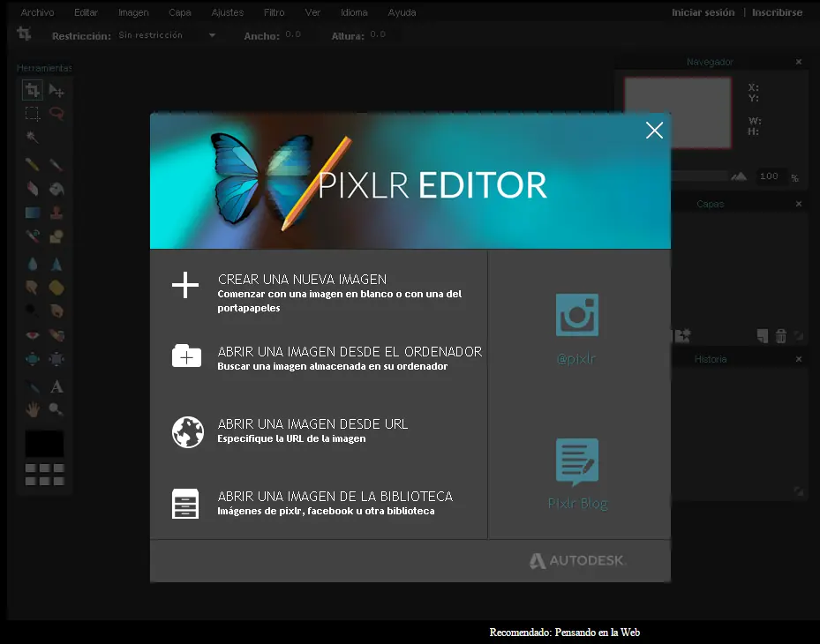This screenshot has height=644, width=820.
Task: Open the Restricción dropdown
Action: [167, 35]
